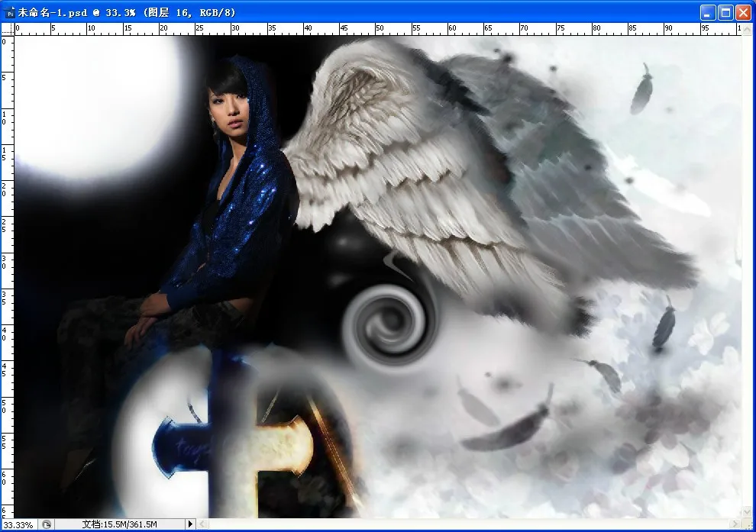Click the horizontal scrollbar right arrow
Viewport: 756px width, 532px height.
tap(735, 524)
